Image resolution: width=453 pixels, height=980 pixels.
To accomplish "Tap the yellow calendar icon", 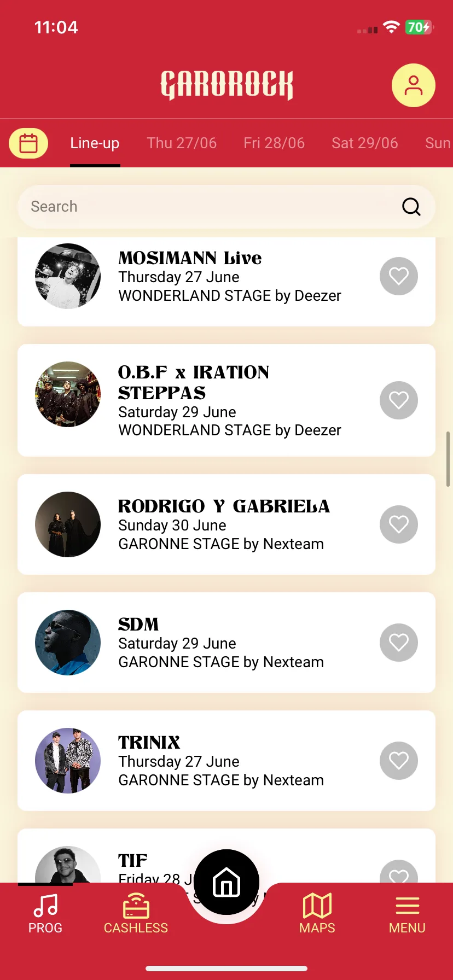I will pyautogui.click(x=28, y=143).
